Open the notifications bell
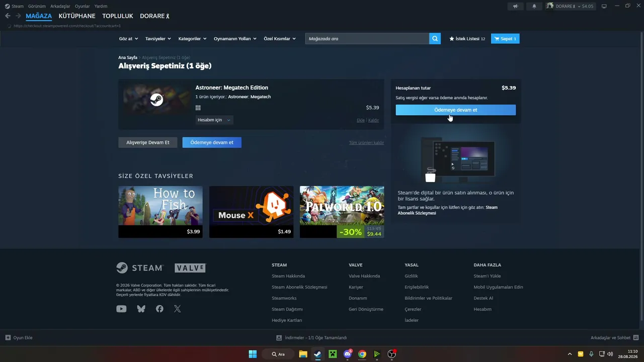 point(534,6)
